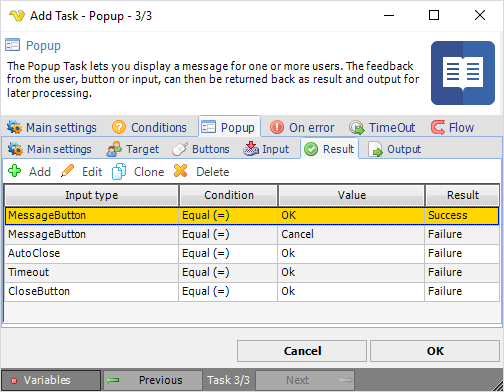
Task: Switch to the Buttons sub-tab
Action: click(201, 149)
